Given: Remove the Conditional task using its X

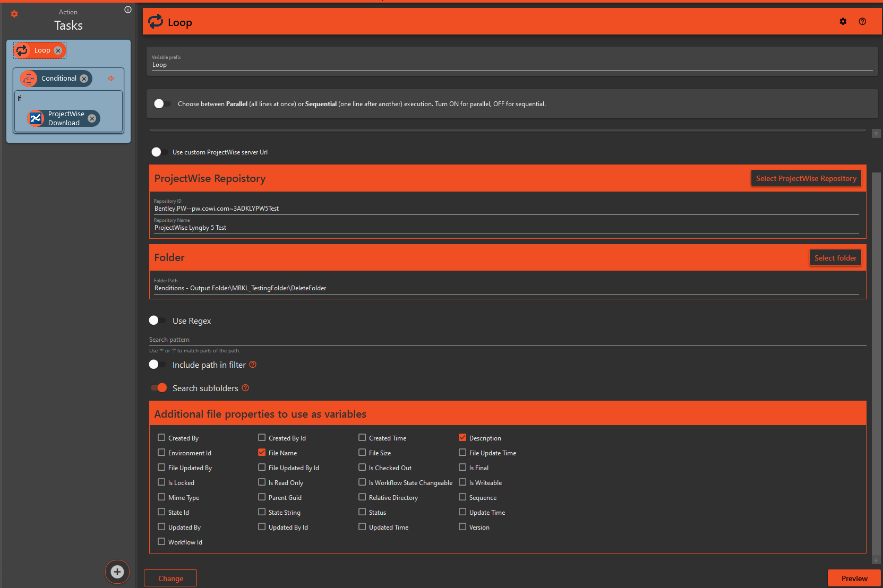Looking at the screenshot, I should (x=84, y=79).
